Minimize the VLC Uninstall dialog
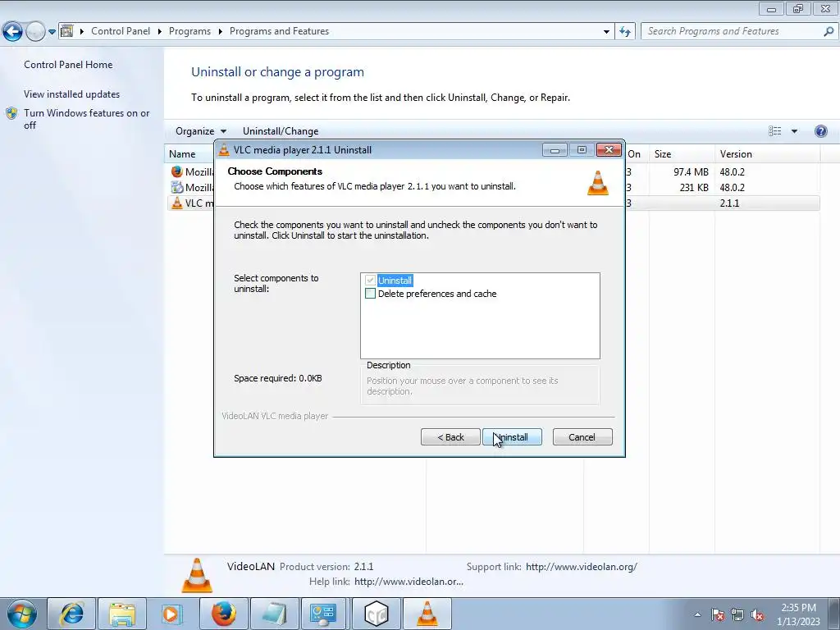This screenshot has width=840, height=630. pyautogui.click(x=555, y=150)
